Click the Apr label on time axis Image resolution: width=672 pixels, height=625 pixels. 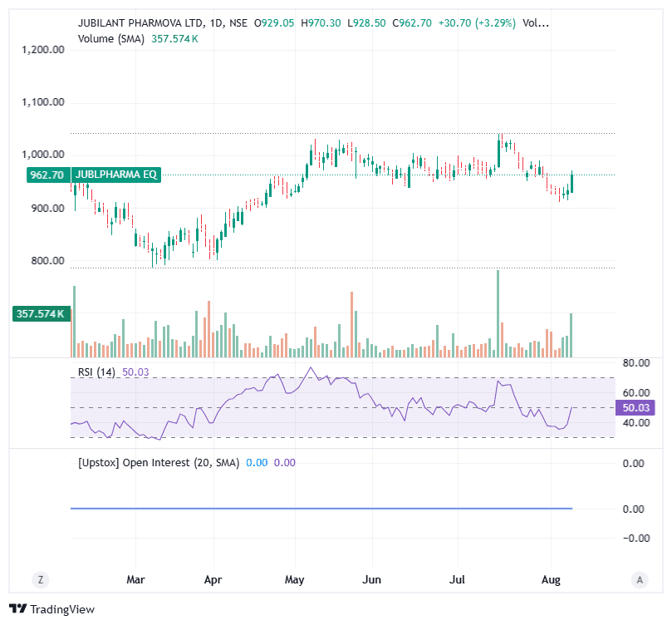[213, 579]
